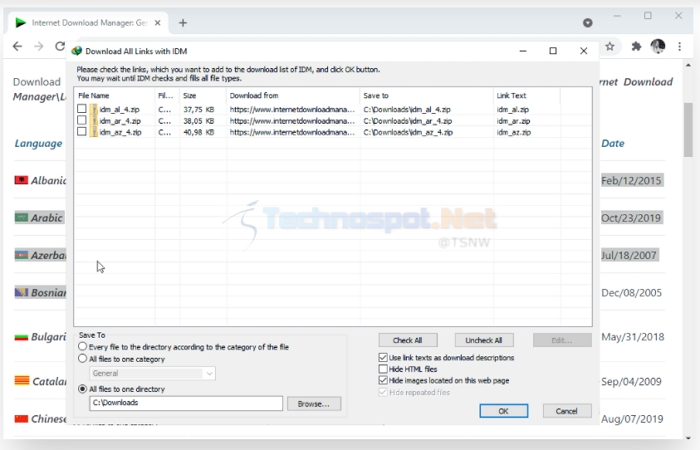
Task: Click the Catalan flag icon on the page
Action: [x=22, y=380]
